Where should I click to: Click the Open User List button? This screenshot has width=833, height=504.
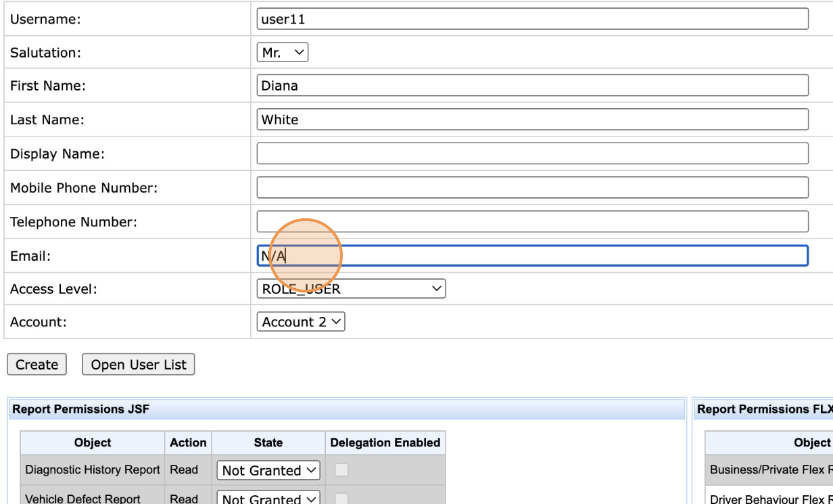[139, 365]
